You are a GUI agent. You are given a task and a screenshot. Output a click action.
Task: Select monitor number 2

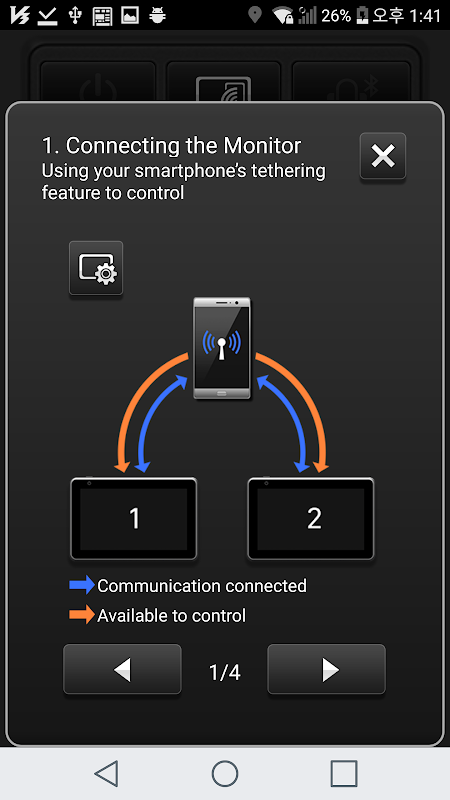pos(311,518)
